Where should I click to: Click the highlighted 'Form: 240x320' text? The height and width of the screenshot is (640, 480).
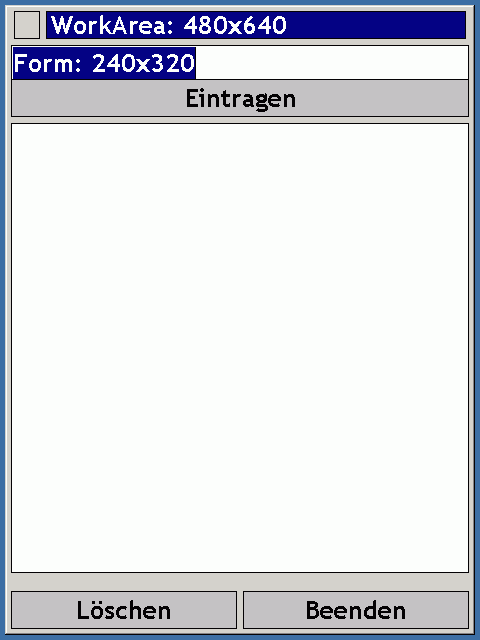click(x=104, y=63)
